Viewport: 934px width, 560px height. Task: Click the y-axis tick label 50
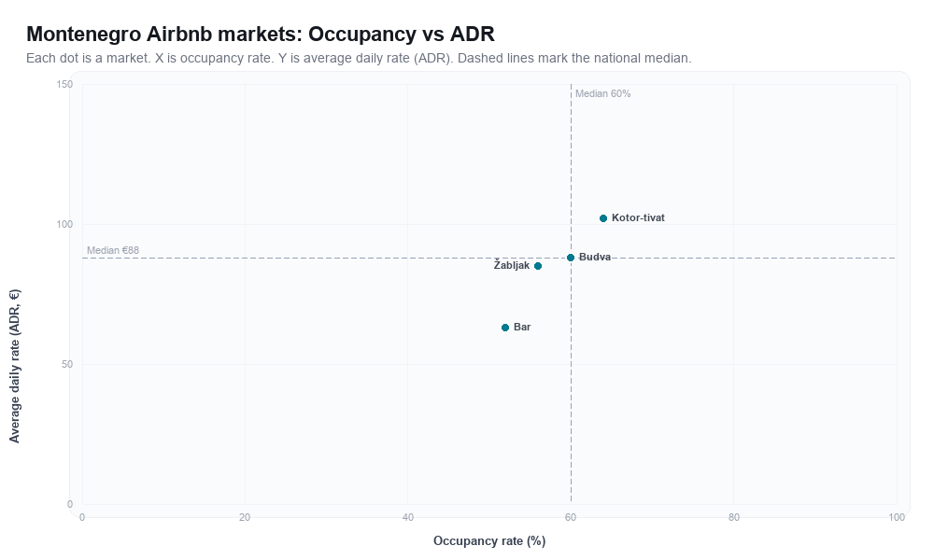click(x=67, y=364)
